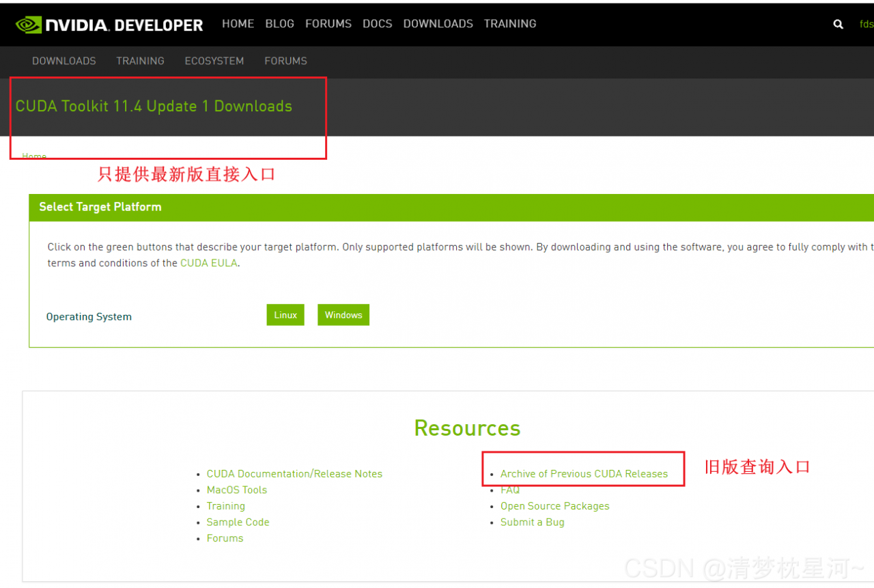This screenshot has width=874, height=588.
Task: Click the NVIDIA Developer logo
Action: coord(109,25)
